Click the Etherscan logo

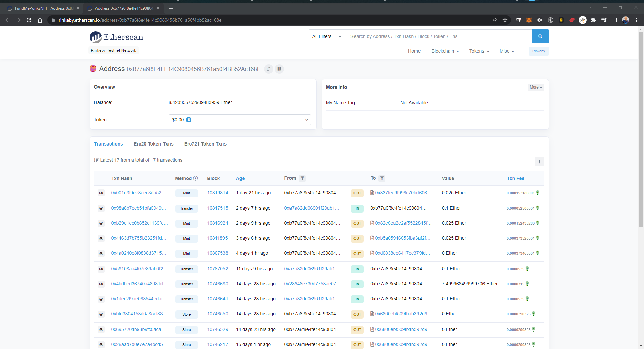tap(116, 37)
